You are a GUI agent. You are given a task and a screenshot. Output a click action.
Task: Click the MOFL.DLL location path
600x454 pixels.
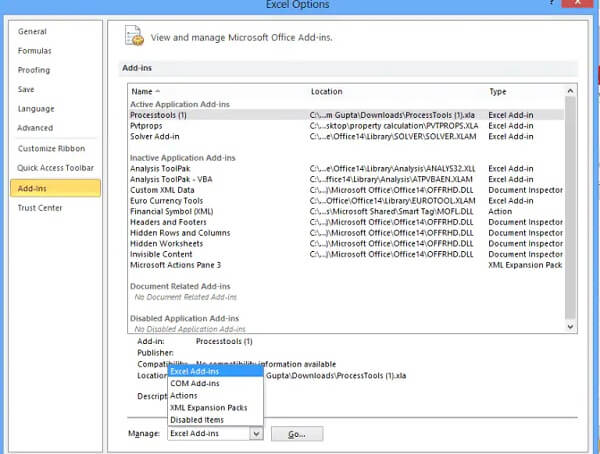coord(391,211)
